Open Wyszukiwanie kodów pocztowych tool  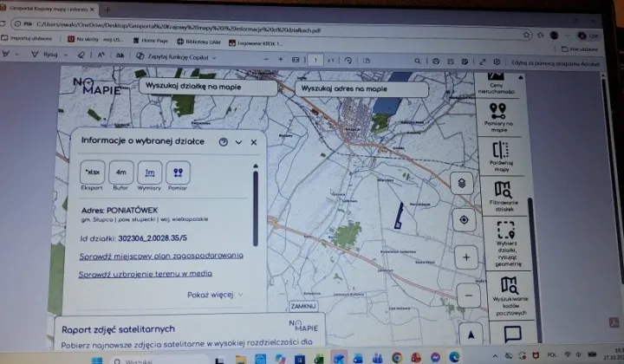coord(510,296)
